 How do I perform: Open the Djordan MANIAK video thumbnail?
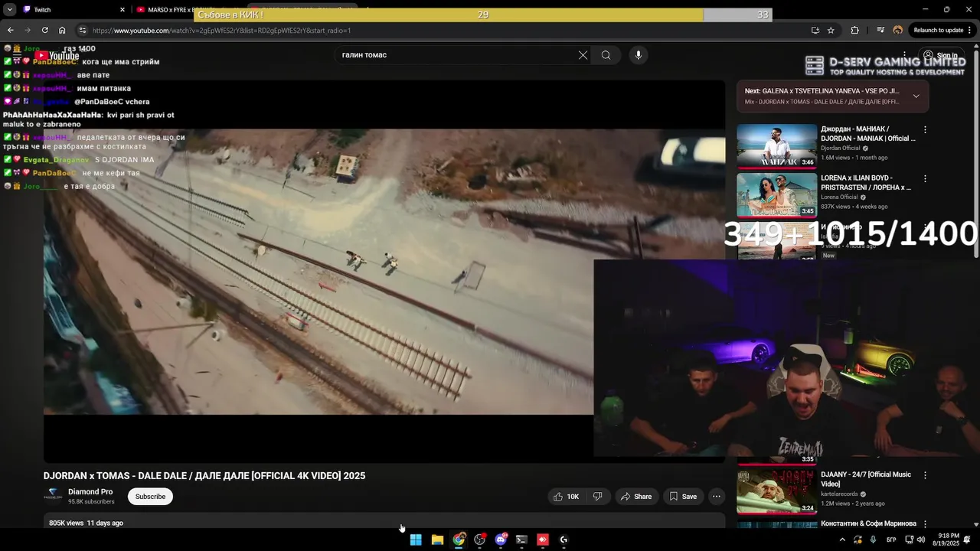[776, 145]
